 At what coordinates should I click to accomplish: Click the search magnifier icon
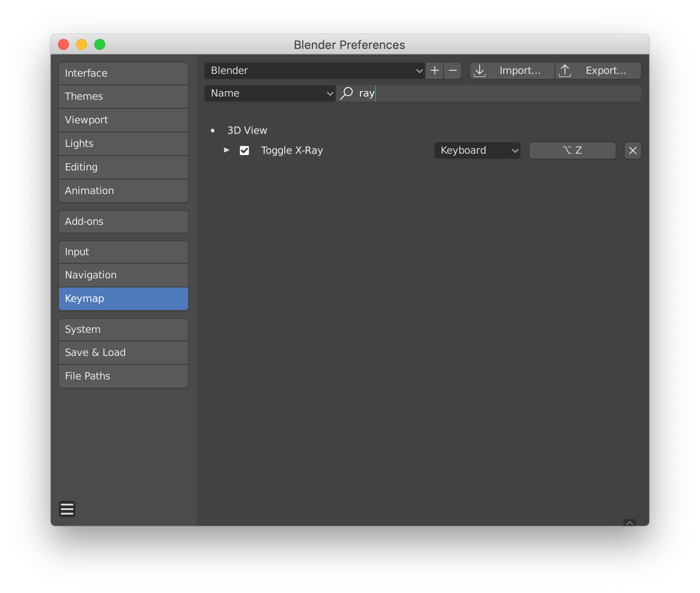coord(346,93)
